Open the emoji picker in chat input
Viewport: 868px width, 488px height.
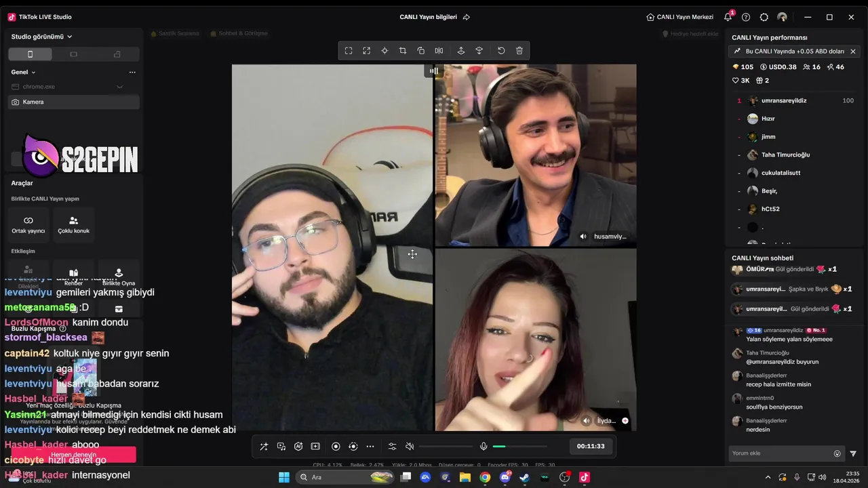837,453
